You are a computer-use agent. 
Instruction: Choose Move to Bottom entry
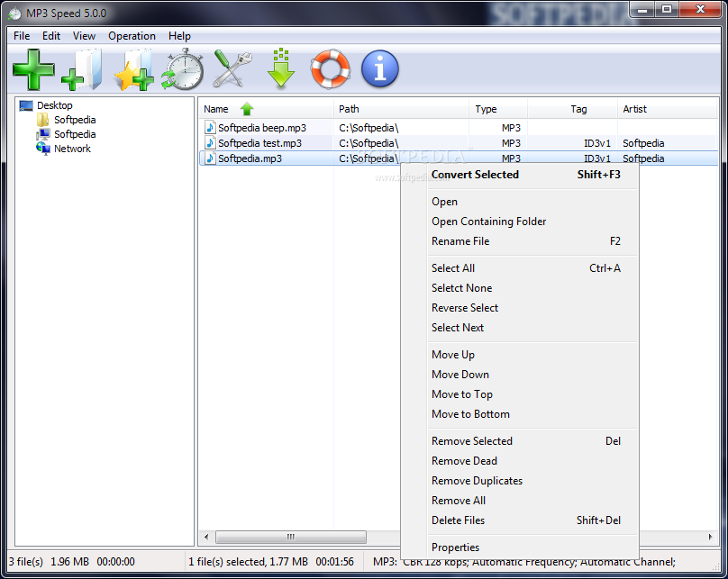tap(520, 414)
